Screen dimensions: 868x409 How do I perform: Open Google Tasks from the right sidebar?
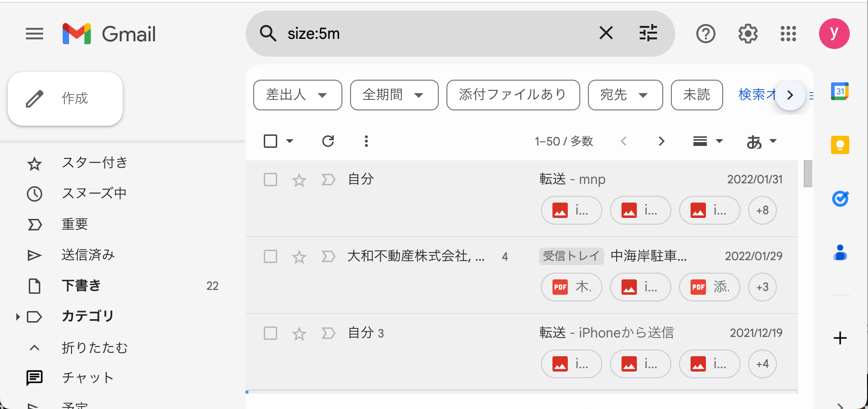[x=840, y=198]
